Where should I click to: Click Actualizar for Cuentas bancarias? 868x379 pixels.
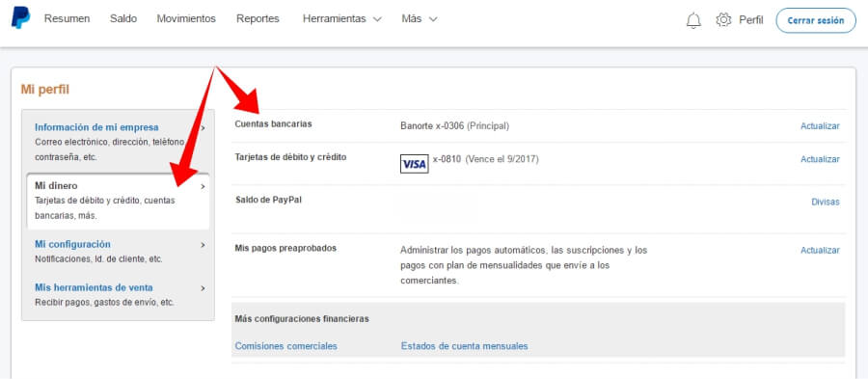(x=820, y=126)
